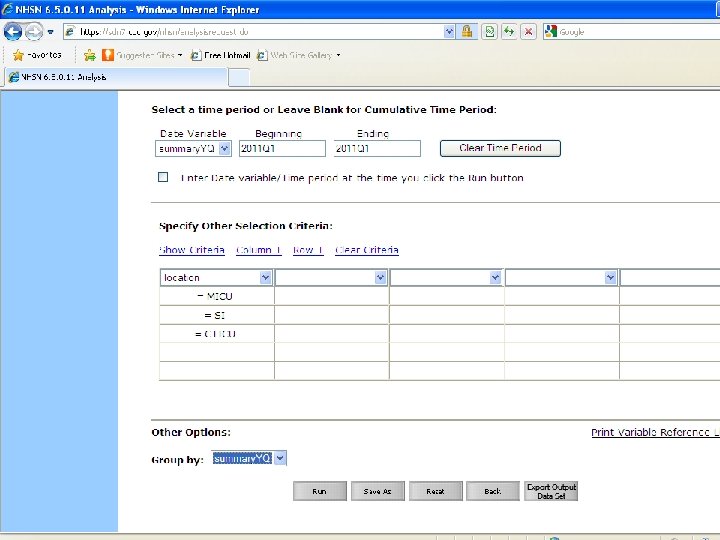Image resolution: width=720 pixels, height=540 pixels.
Task: Select the NHSN 6.5.0.11 Analysis tab
Action: [115, 77]
